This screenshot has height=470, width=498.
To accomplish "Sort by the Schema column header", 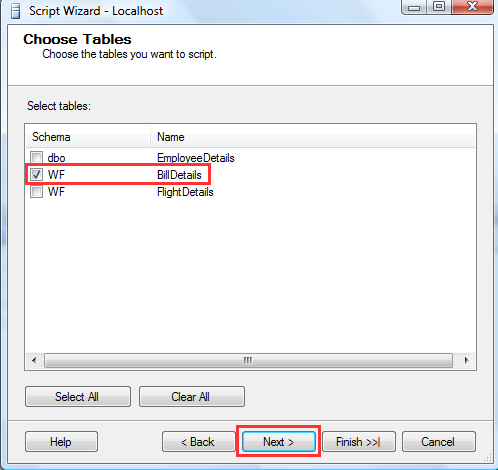I will click(88, 137).
